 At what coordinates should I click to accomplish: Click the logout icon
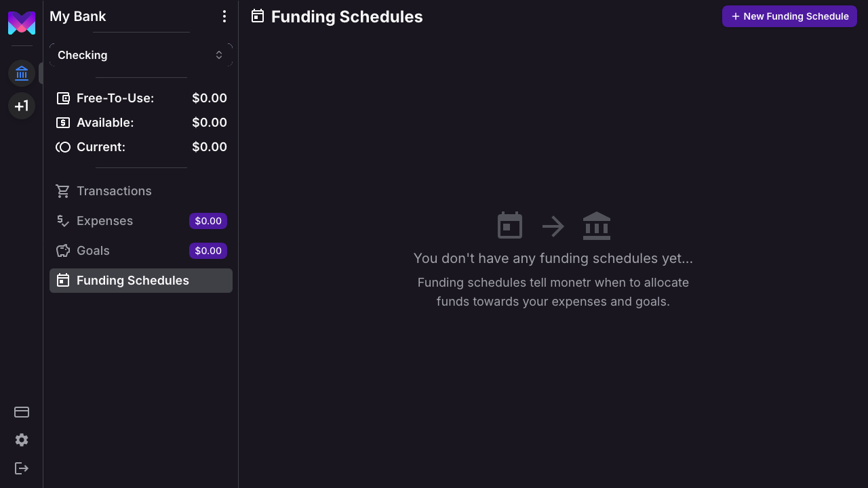(22, 468)
